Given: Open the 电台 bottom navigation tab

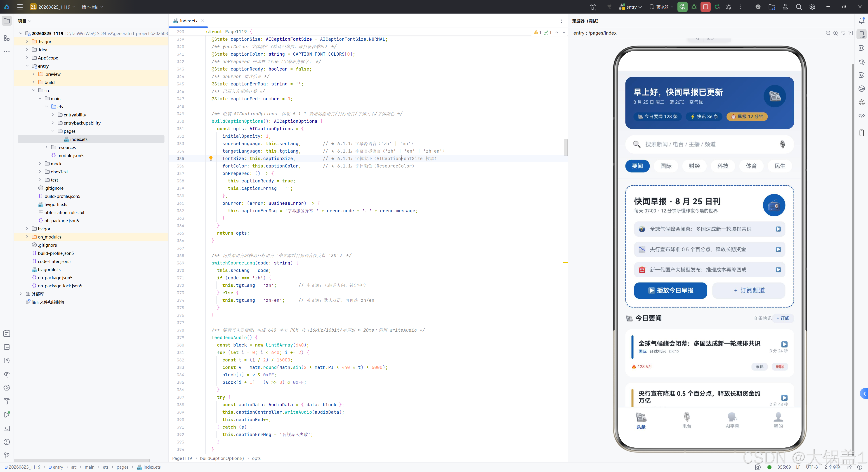Looking at the screenshot, I should click(x=687, y=420).
